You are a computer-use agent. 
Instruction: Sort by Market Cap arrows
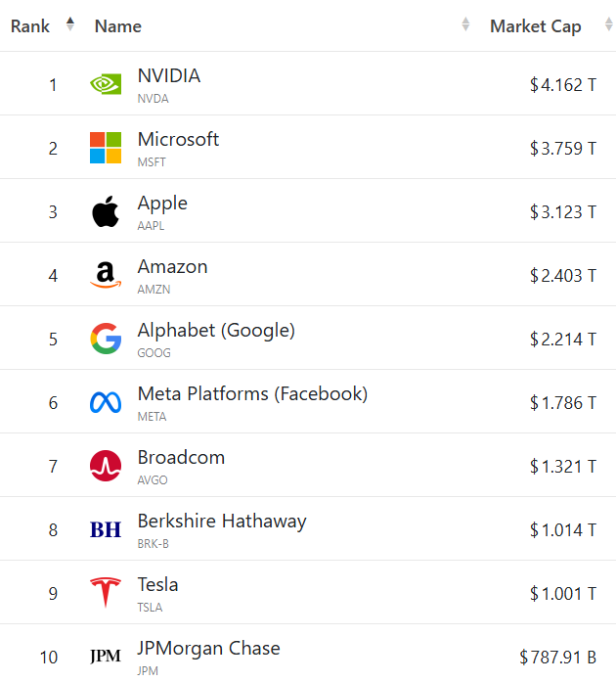tap(609, 24)
